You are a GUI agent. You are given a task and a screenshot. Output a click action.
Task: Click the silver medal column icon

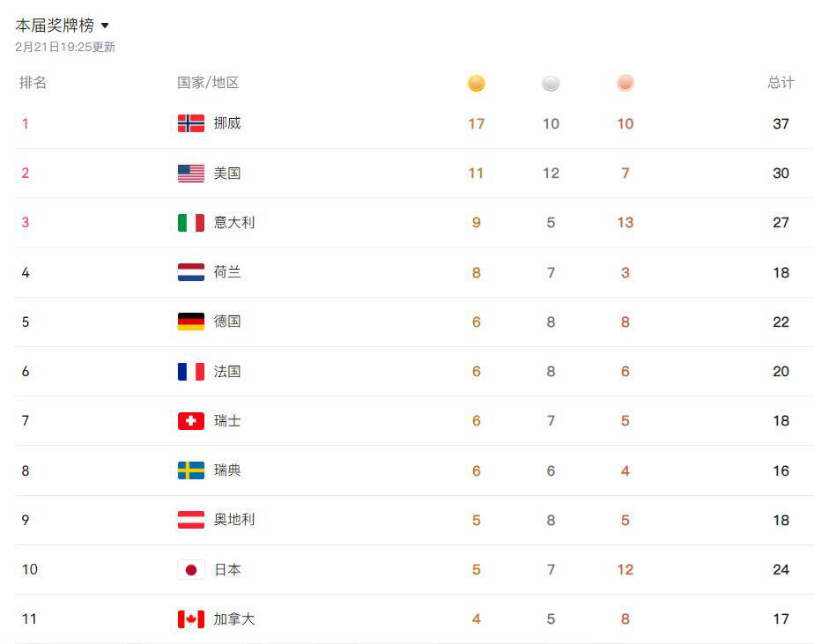(x=551, y=84)
